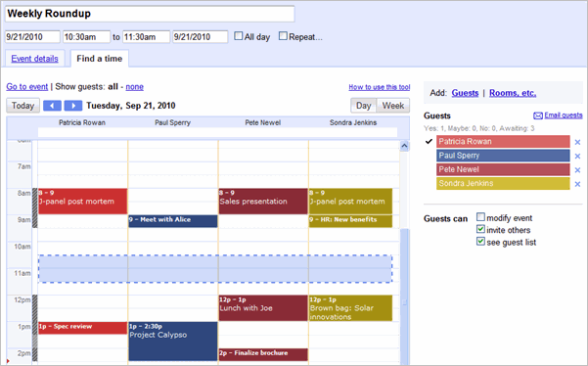Open the Go to event link
Viewport: 588px width, 366px height.
(x=27, y=87)
